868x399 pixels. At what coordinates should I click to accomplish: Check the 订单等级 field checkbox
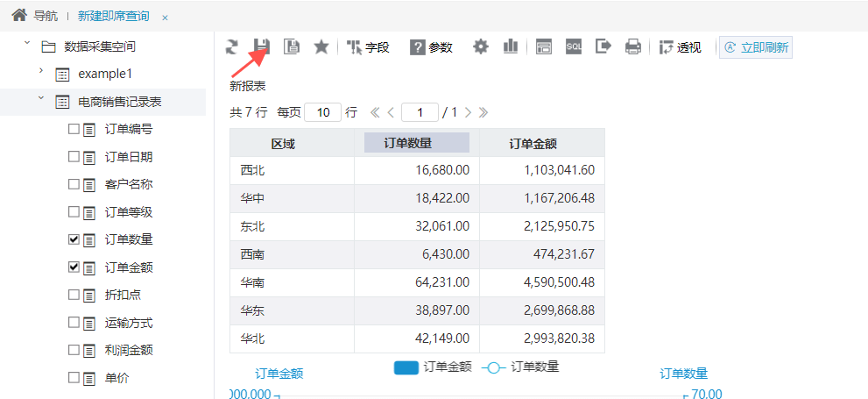coord(74,211)
